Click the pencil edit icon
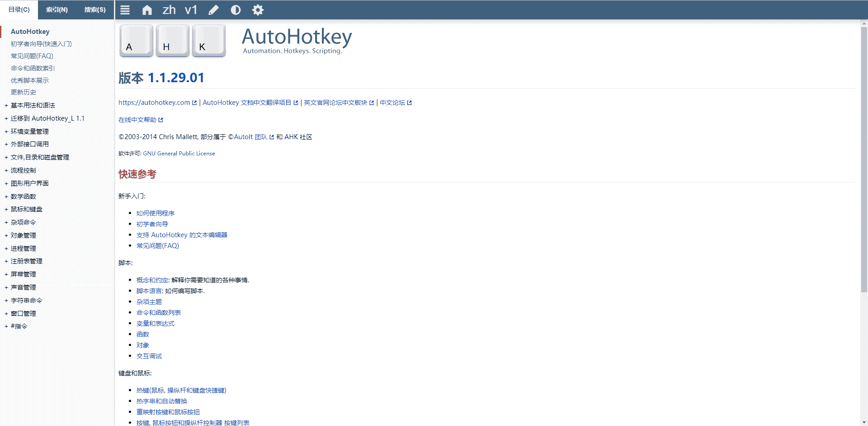The image size is (868, 426). [x=213, y=10]
